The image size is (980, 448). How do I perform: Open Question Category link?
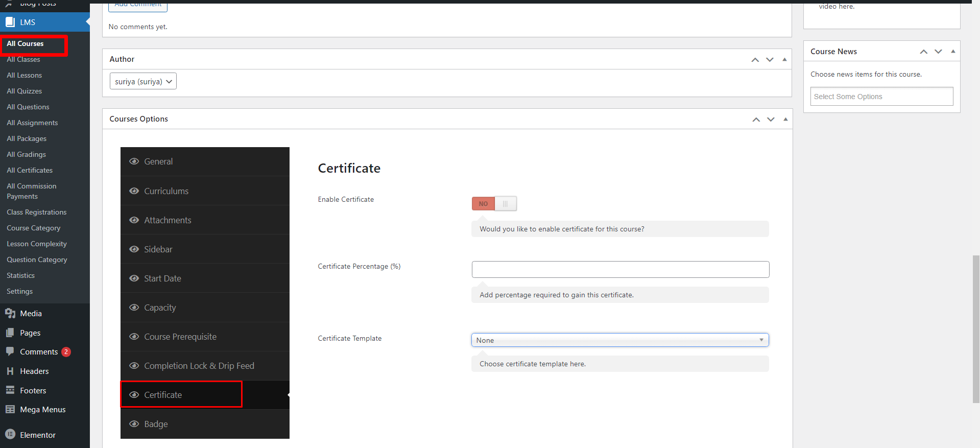pyautogui.click(x=37, y=260)
